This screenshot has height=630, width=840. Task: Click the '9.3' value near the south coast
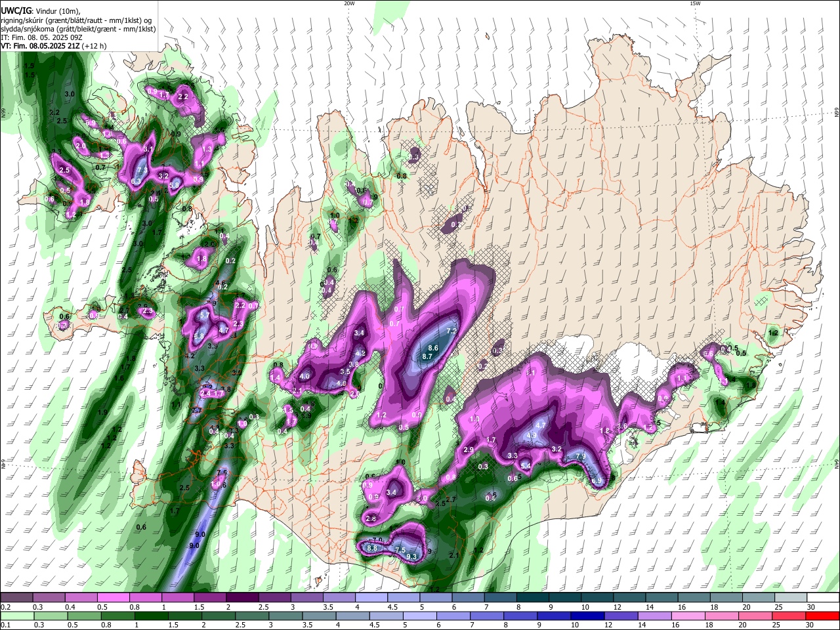(412, 556)
